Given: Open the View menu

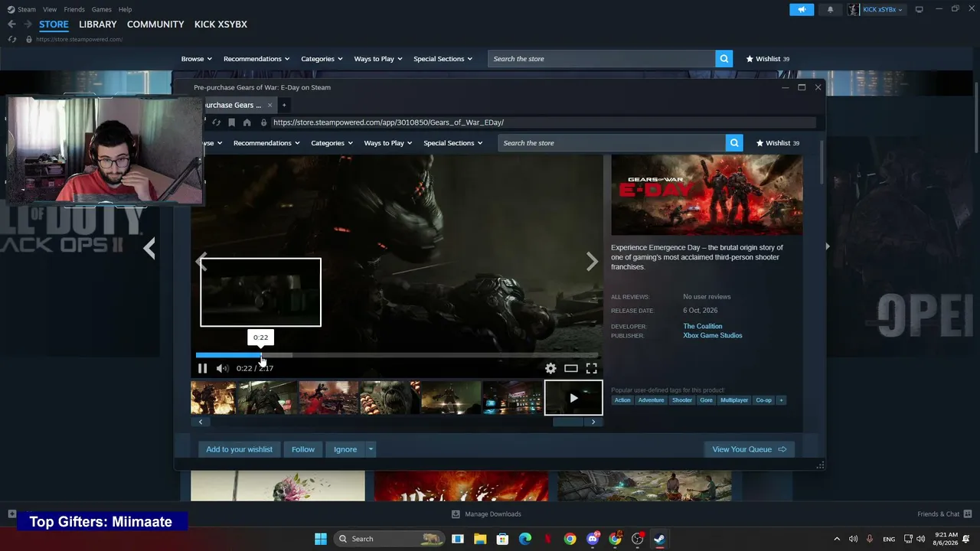Looking at the screenshot, I should click(x=50, y=9).
